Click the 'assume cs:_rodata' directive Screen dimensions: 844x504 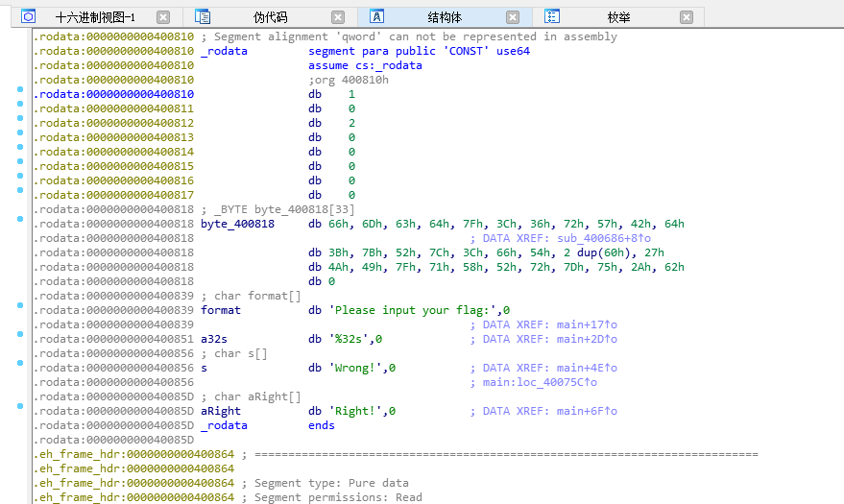(365, 65)
